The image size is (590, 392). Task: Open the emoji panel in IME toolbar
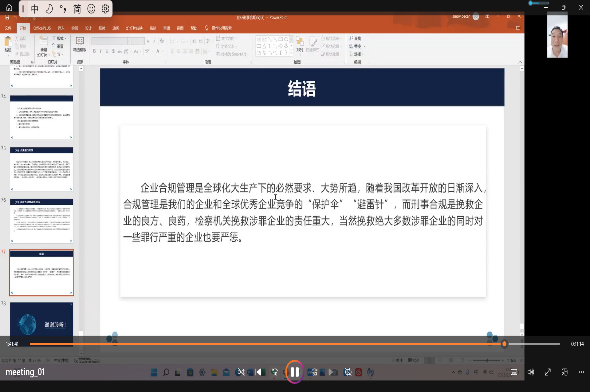(91, 9)
